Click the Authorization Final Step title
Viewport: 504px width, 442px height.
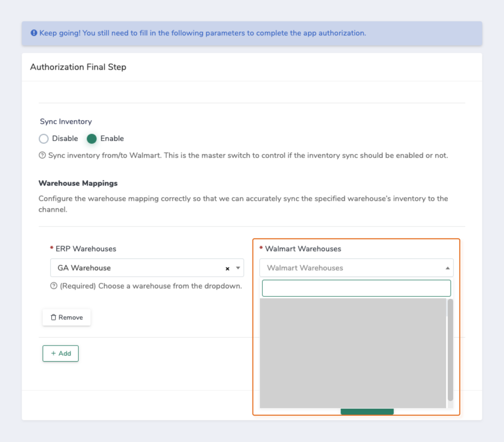78,67
